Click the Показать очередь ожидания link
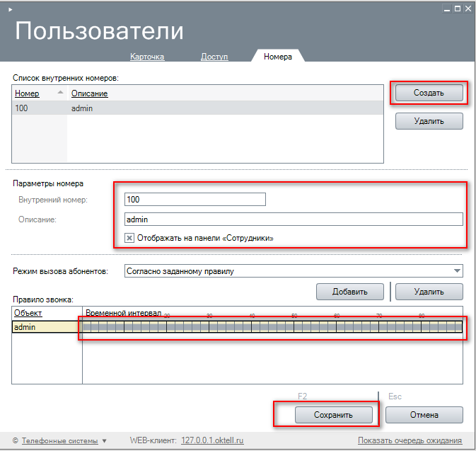 pos(410,440)
